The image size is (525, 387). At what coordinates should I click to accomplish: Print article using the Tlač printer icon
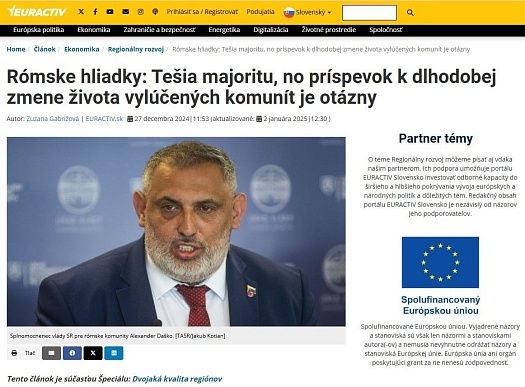[x=14, y=353]
